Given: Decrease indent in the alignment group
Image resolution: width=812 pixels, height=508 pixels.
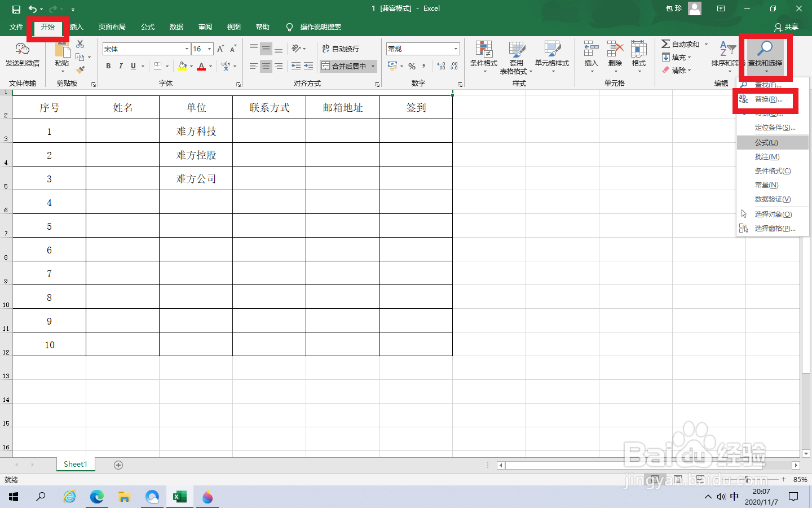Looking at the screenshot, I should 296,66.
